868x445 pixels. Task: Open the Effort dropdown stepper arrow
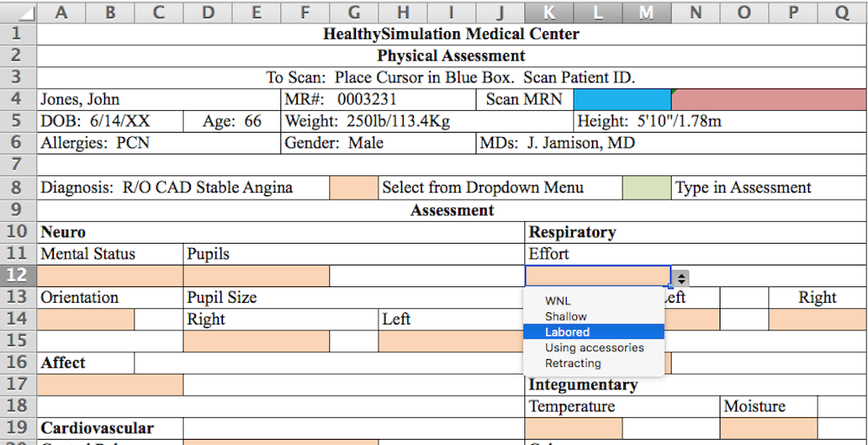(681, 277)
